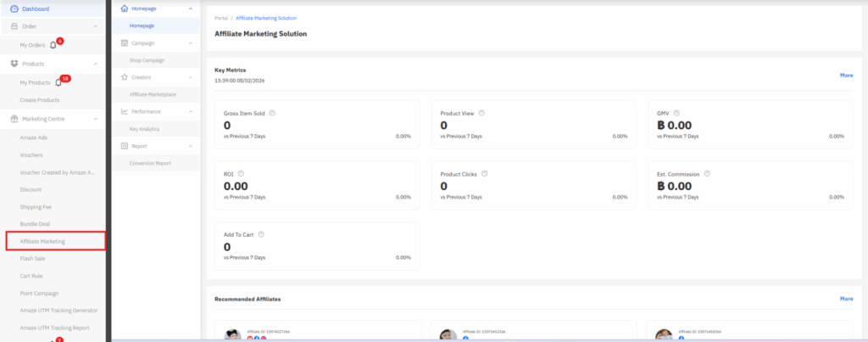Viewport: 868px width, 342px height.
Task: Click the Dashboard speedometer icon
Action: click(14, 8)
